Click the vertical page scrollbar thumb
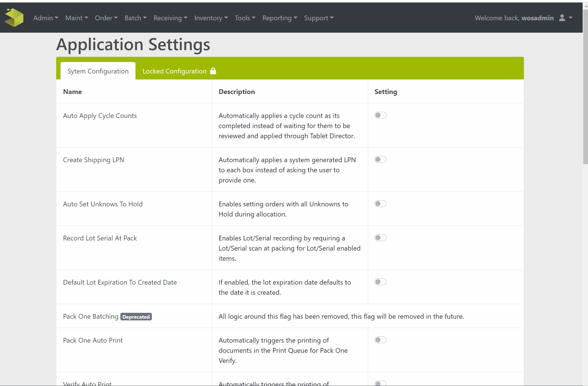This screenshot has width=588, height=386. point(585,86)
